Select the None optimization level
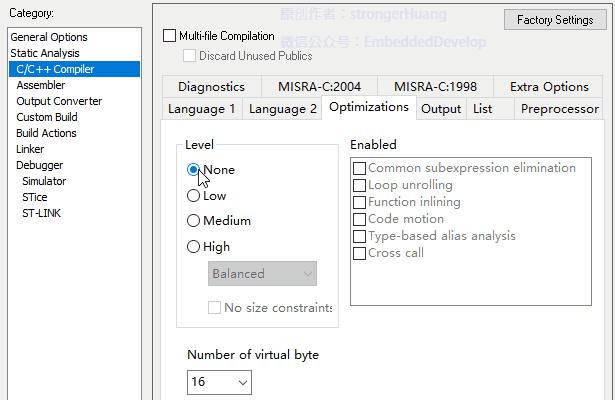The image size is (615, 400). [194, 170]
